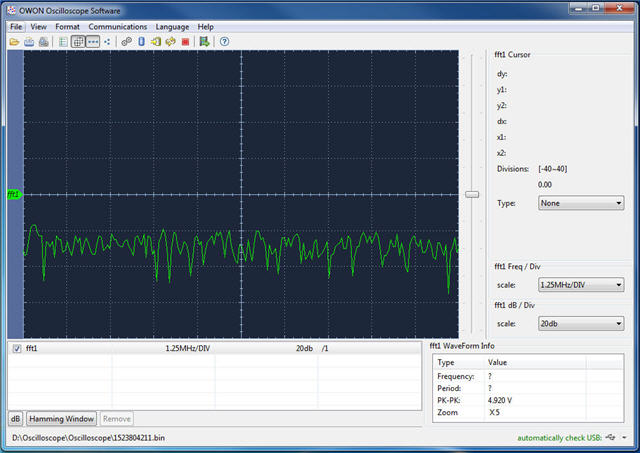Open the fft1 dB/Div scale dropdown

click(581, 324)
